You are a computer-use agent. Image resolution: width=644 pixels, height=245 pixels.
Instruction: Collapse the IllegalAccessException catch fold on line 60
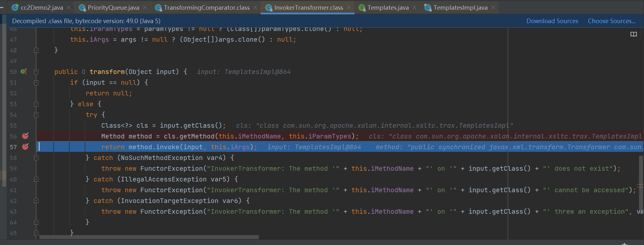[36, 179]
